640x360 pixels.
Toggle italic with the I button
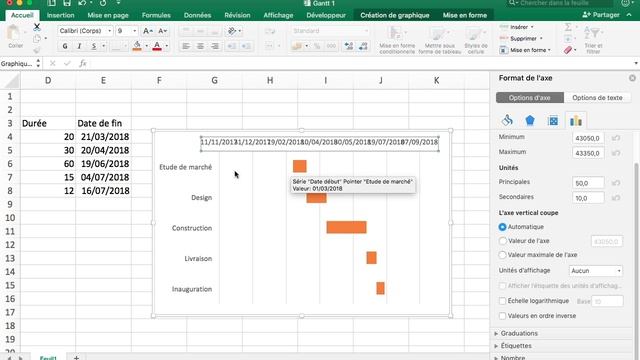click(x=79, y=47)
